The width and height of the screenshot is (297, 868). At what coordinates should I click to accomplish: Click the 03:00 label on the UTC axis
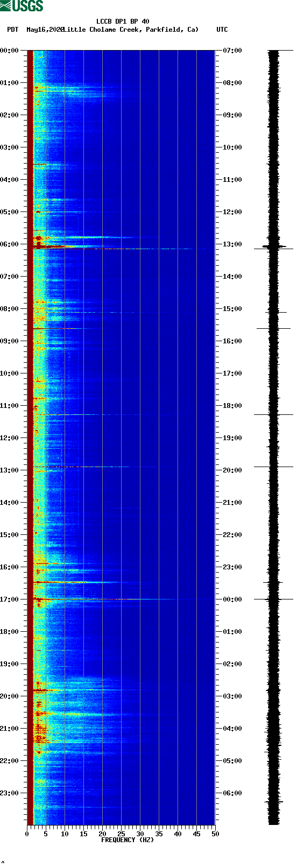point(232,696)
